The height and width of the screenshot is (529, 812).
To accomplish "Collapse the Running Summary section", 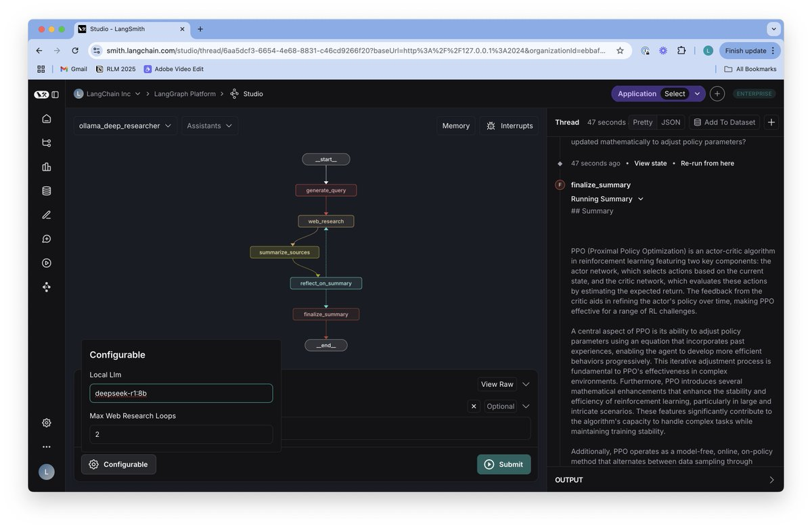I will click(x=641, y=199).
